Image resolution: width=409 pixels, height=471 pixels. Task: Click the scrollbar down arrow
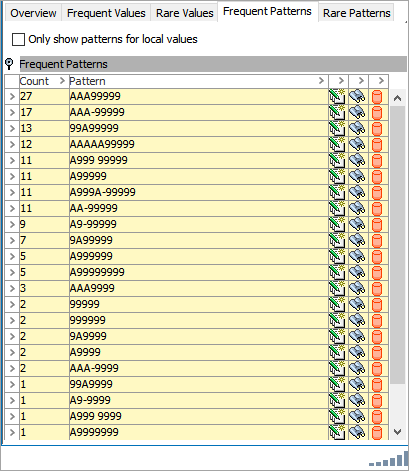[397, 432]
